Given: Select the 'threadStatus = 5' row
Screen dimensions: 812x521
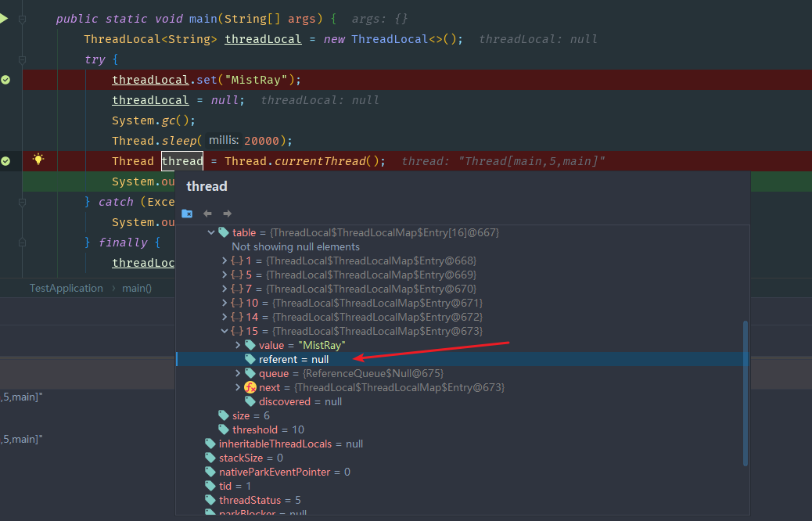Looking at the screenshot, I should [461, 500].
